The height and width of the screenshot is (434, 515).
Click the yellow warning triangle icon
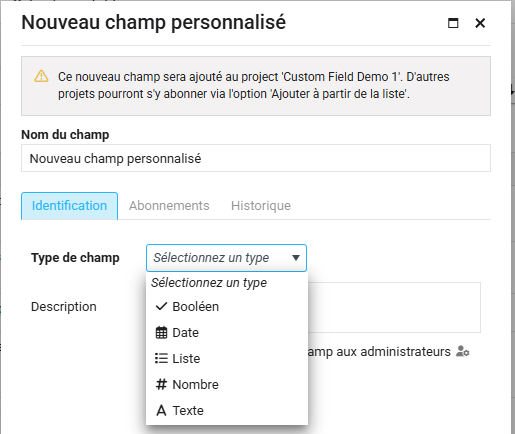pyautogui.click(x=41, y=76)
